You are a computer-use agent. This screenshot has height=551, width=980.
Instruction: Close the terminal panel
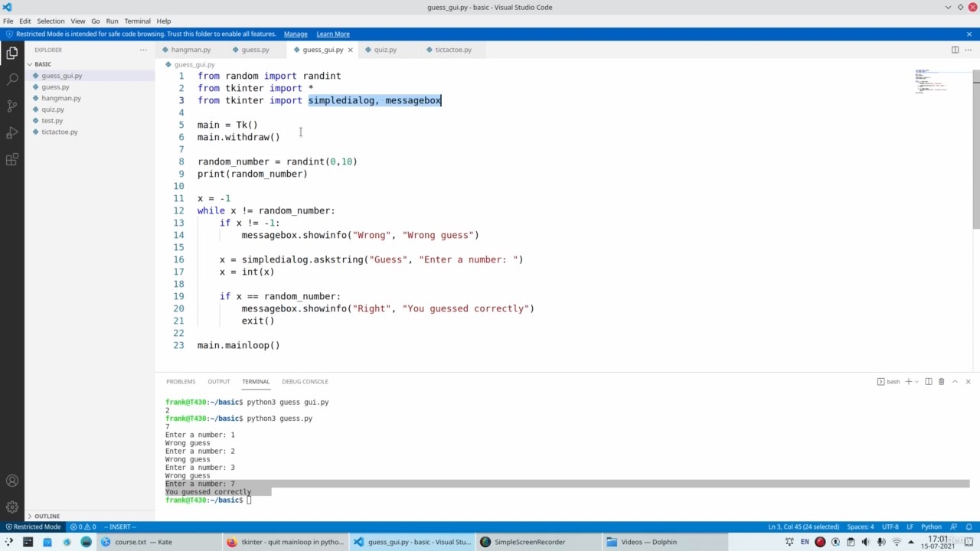tap(968, 381)
